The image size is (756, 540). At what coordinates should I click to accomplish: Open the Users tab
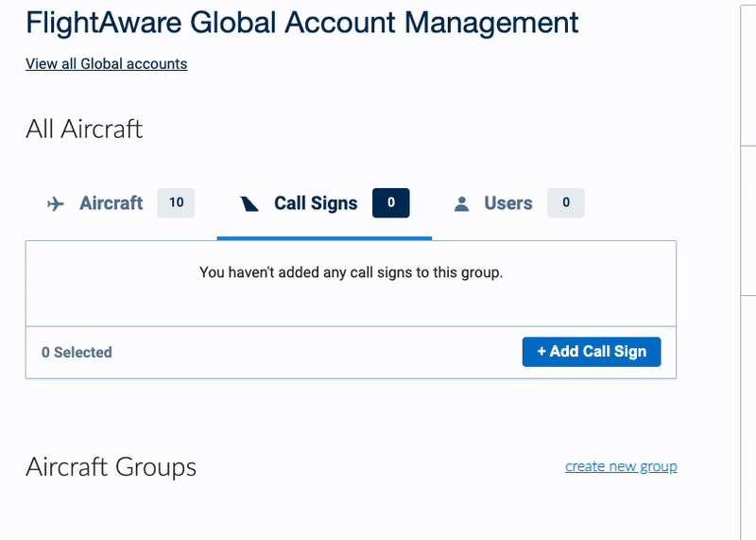point(518,203)
